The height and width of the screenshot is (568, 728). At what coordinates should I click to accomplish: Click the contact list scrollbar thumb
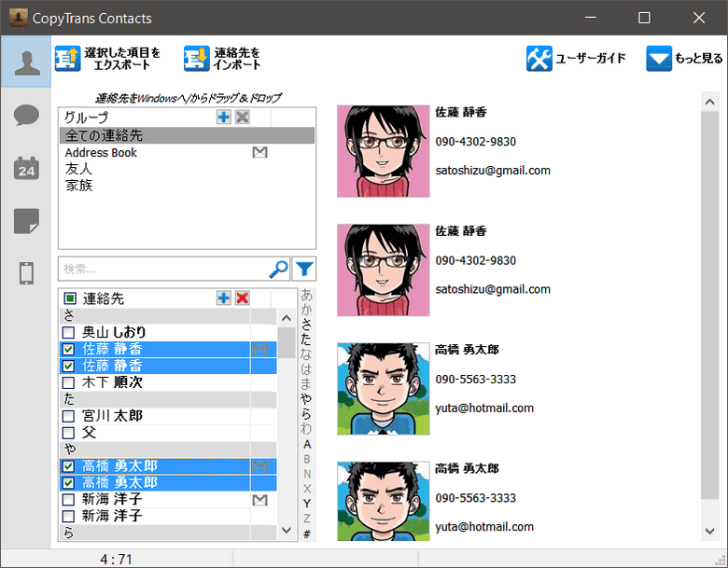click(287, 342)
